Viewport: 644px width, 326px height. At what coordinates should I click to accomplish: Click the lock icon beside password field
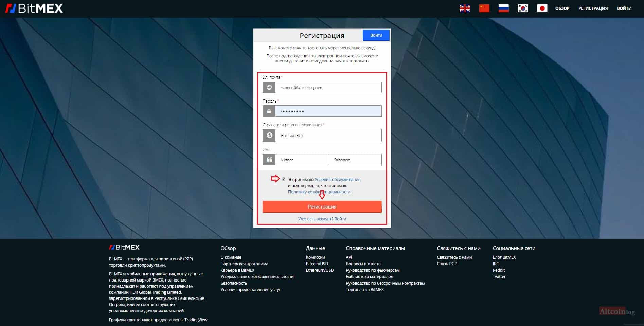(x=269, y=111)
